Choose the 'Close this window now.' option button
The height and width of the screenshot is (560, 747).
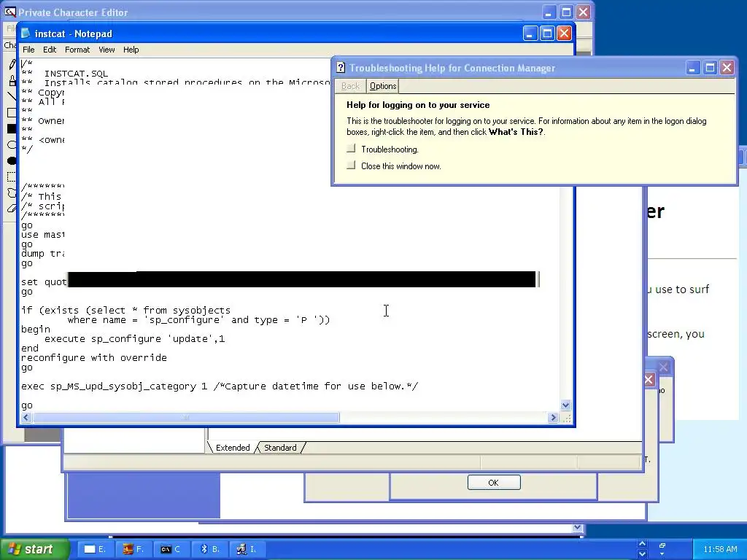(351, 166)
